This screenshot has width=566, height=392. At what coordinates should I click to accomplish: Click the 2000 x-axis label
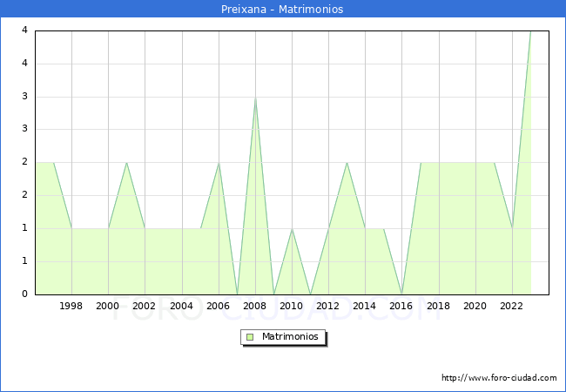(x=108, y=306)
